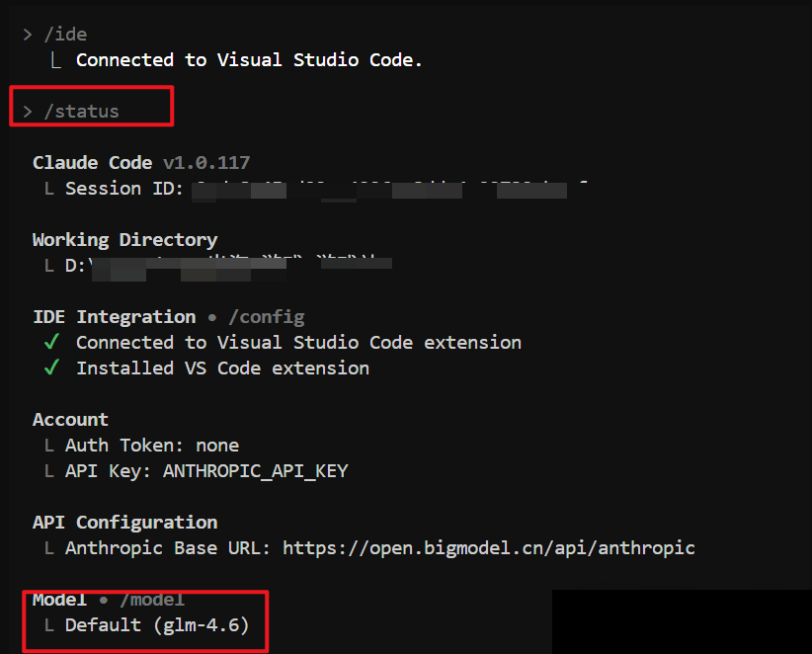The width and height of the screenshot is (812, 654).
Task: Click the prompt chevron before /status
Action: pos(28,112)
